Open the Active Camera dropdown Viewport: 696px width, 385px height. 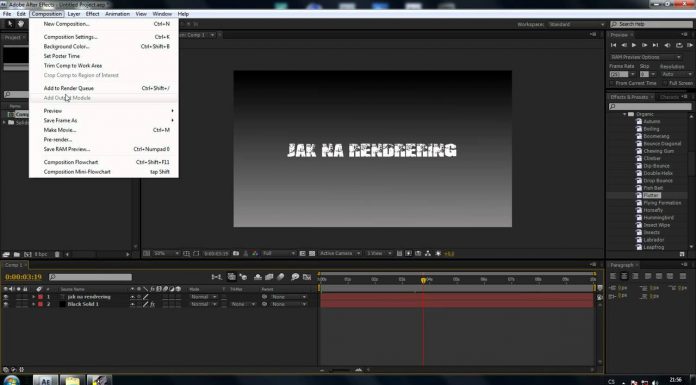340,254
